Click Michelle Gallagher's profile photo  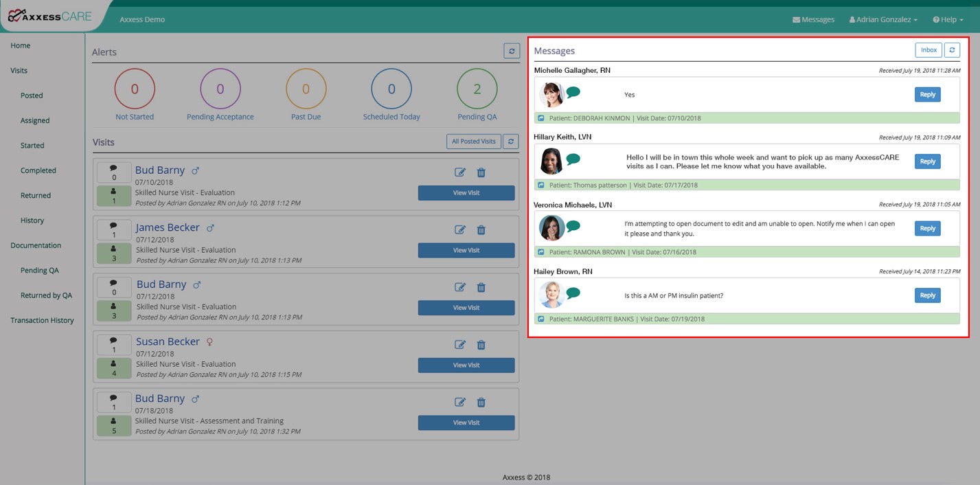point(551,94)
